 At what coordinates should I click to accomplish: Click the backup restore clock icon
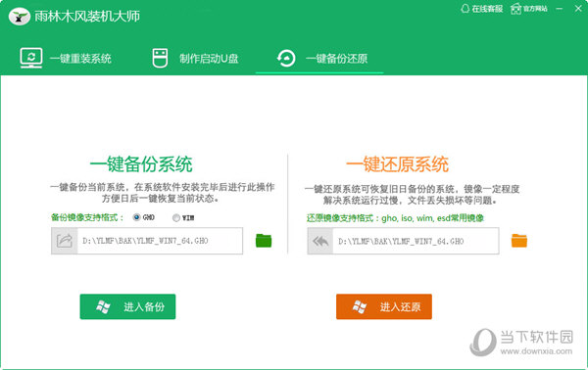(286, 59)
